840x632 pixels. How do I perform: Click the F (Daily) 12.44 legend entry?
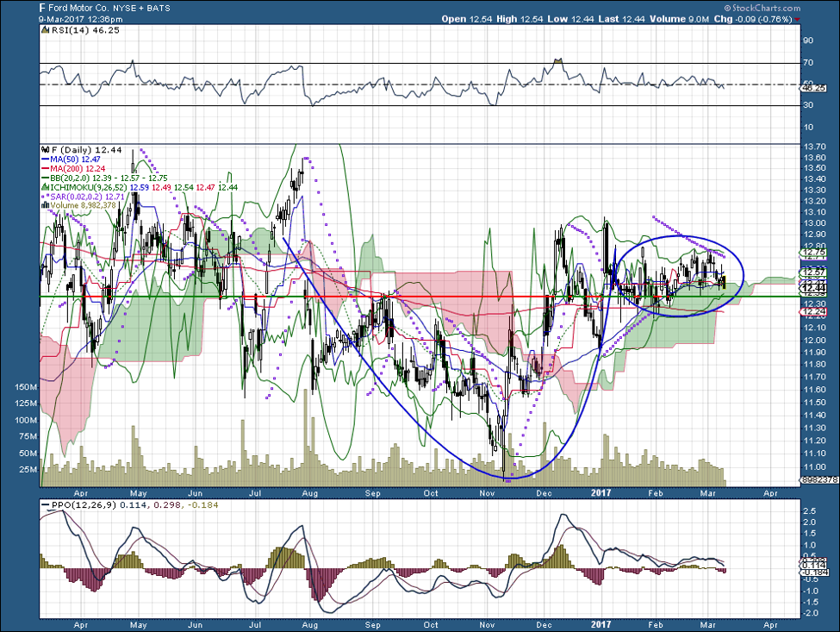[x=85, y=149]
